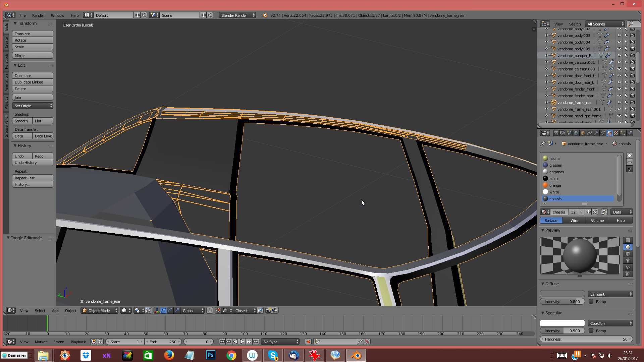This screenshot has height=362, width=644.
Task: Open the Constraints properties chain icon
Action: pyautogui.click(x=589, y=133)
